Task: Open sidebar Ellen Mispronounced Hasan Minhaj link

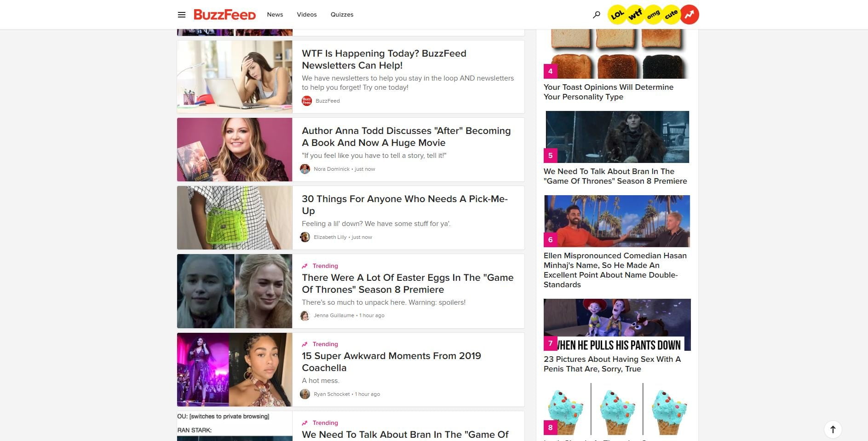Action: pyautogui.click(x=615, y=270)
